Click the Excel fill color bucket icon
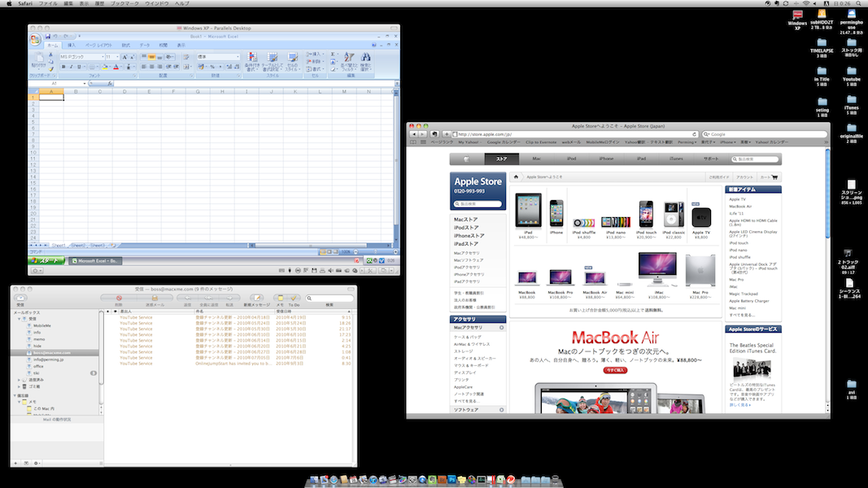The width and height of the screenshot is (868, 488). coord(104,67)
